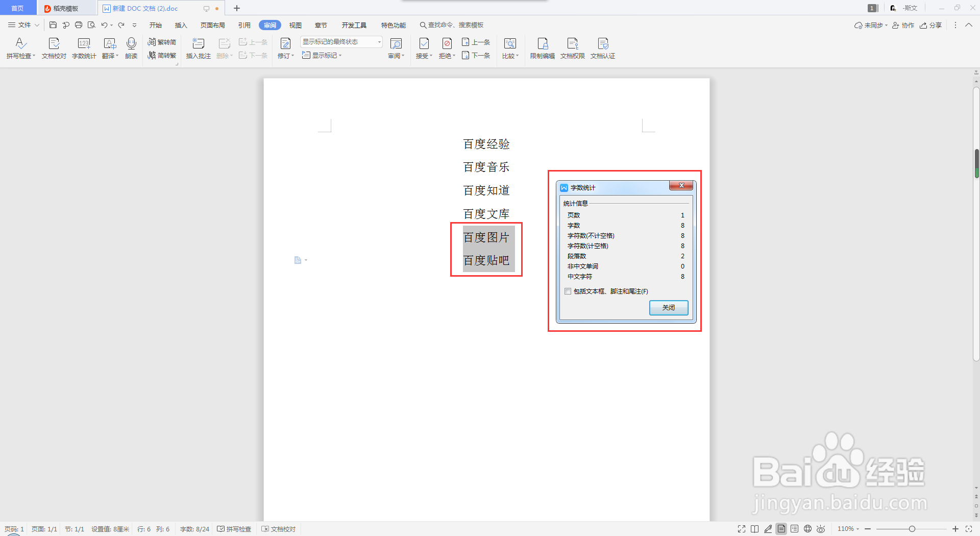Screen dimensions: 980x536
Task: Click the zoom in plus button
Action: [x=955, y=529]
